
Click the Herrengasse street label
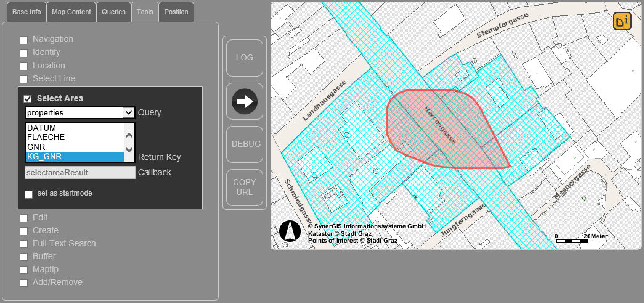tap(440, 125)
